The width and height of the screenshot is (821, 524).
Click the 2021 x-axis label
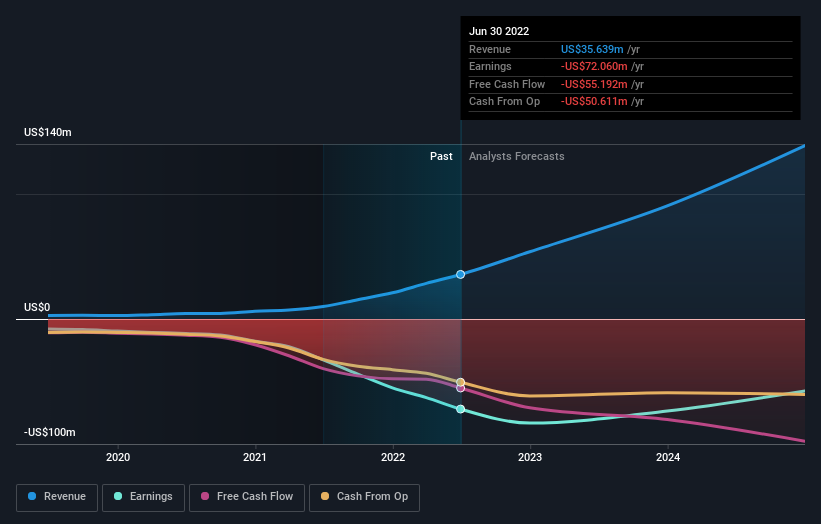254,457
